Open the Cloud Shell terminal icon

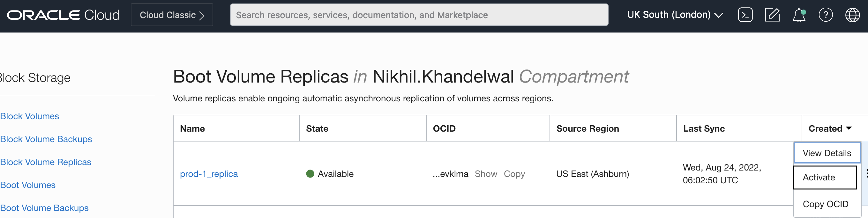pos(745,14)
